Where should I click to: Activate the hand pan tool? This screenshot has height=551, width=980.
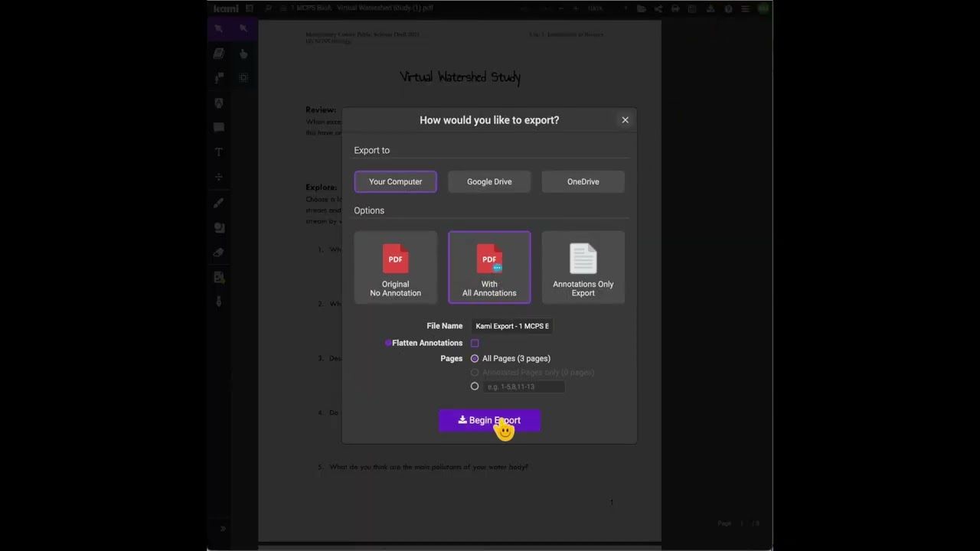point(243,53)
